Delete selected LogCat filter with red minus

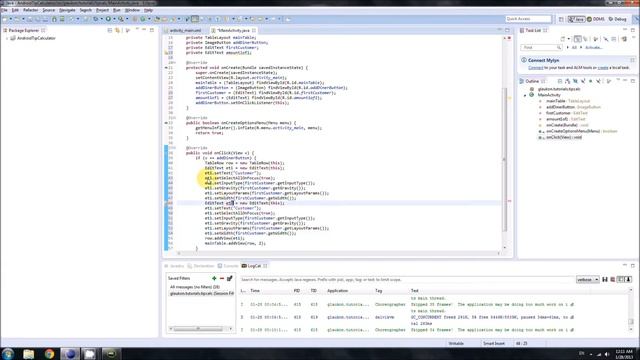click(x=222, y=278)
